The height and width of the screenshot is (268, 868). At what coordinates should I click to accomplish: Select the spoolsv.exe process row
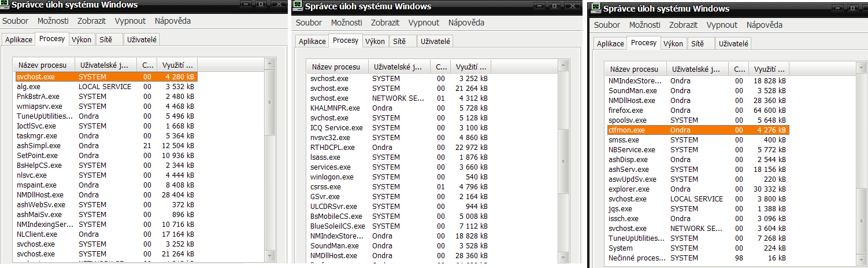(x=698, y=120)
